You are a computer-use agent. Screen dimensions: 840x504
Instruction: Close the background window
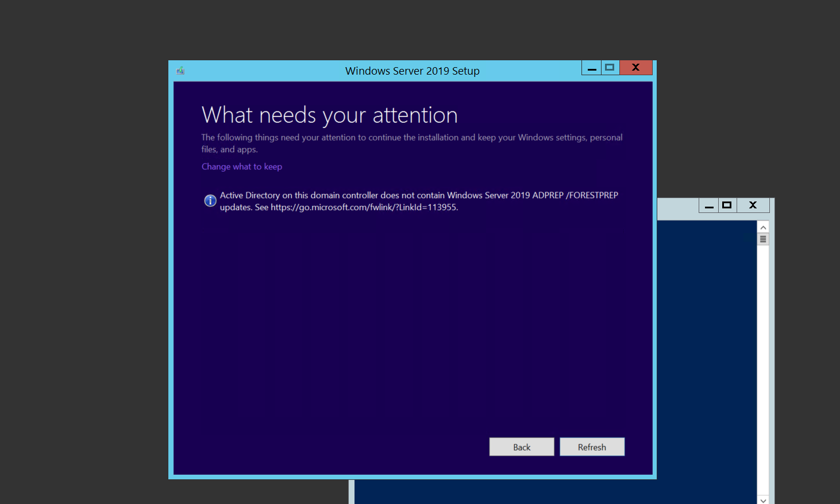click(x=753, y=205)
